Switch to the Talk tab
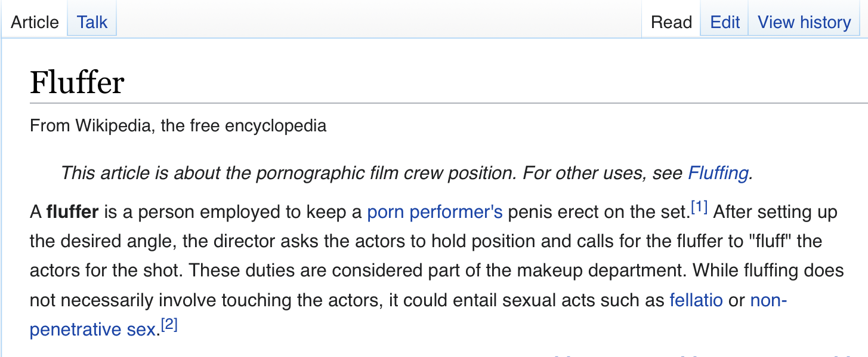This screenshot has height=357, width=868. (92, 22)
